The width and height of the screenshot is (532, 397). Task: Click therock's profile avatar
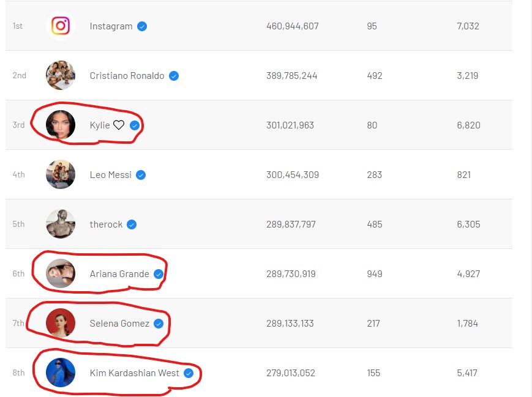(x=61, y=224)
